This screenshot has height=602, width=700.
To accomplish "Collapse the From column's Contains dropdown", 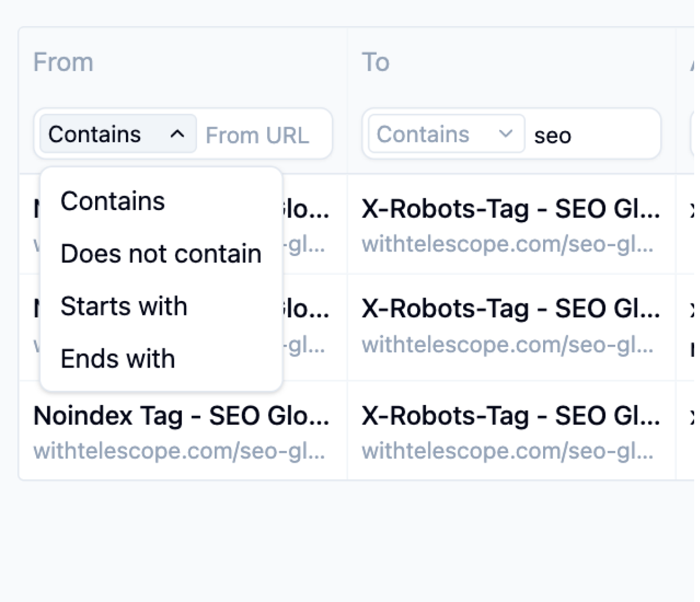I will coord(118,134).
